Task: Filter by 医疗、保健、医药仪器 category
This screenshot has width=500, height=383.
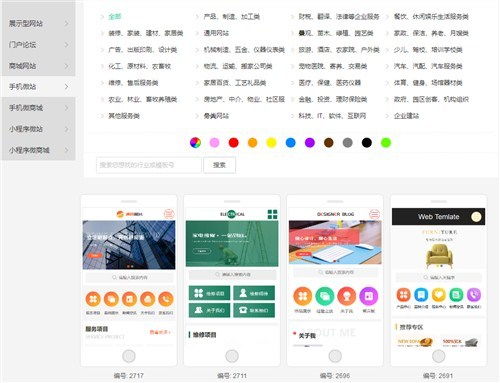Action: (330, 83)
